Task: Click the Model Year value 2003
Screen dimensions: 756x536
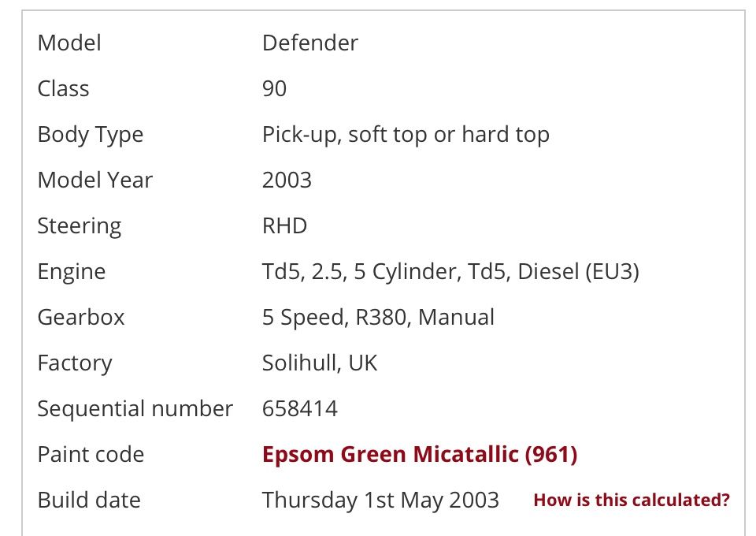Action: [287, 180]
